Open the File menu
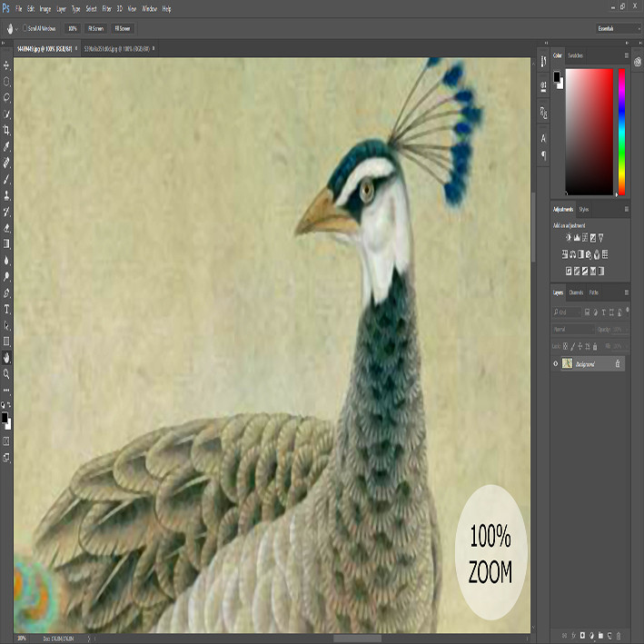The image size is (644, 644). pyautogui.click(x=19, y=8)
